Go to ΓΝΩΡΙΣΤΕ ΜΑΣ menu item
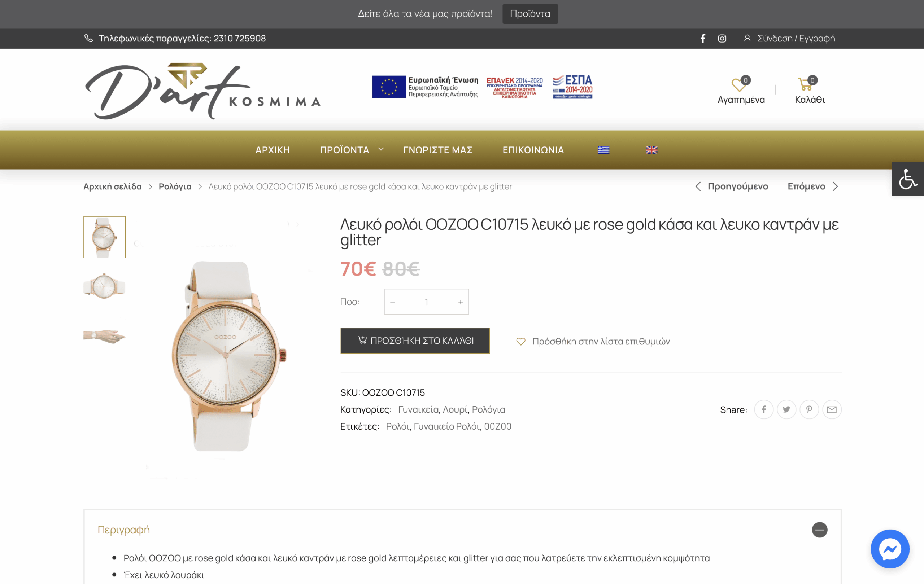The image size is (924, 584). [437, 150]
